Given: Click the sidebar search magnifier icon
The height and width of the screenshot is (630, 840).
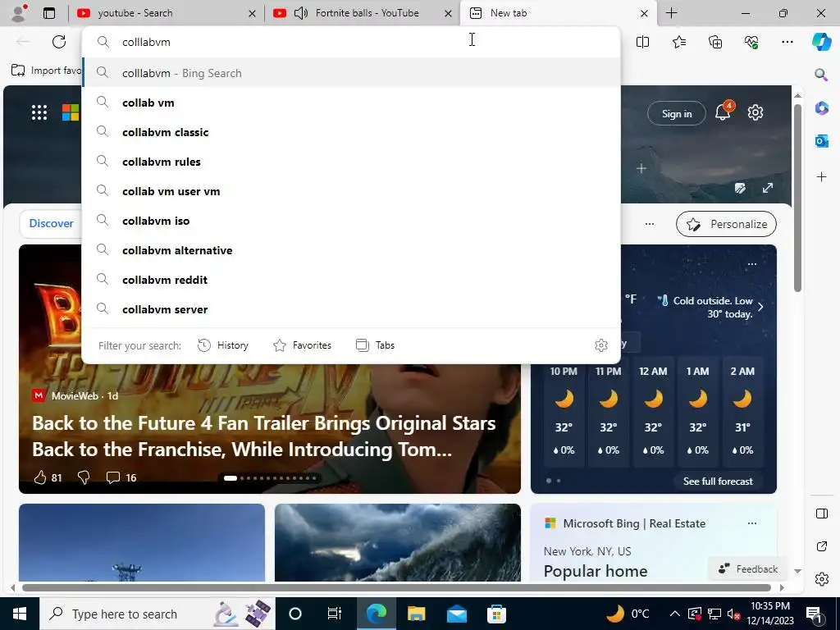Looking at the screenshot, I should point(821,75).
